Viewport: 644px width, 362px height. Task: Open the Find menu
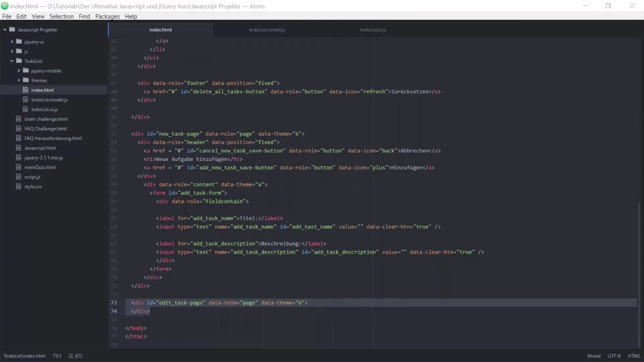(x=85, y=16)
